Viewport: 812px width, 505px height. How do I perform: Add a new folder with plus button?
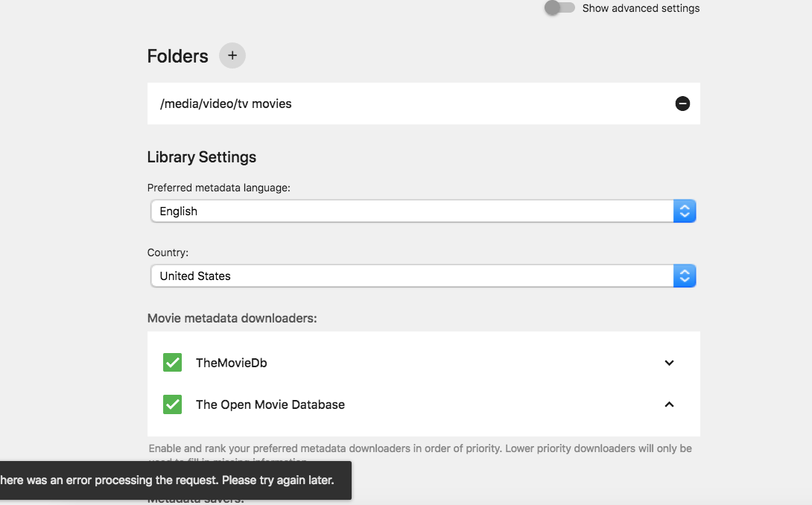click(232, 56)
